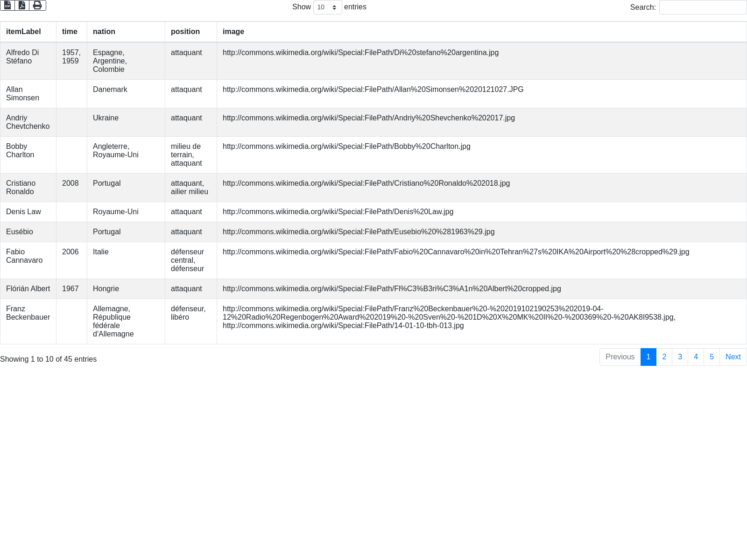Select the Franz Beckenbauer name cell
This screenshot has height=560, width=747.
(28, 313)
